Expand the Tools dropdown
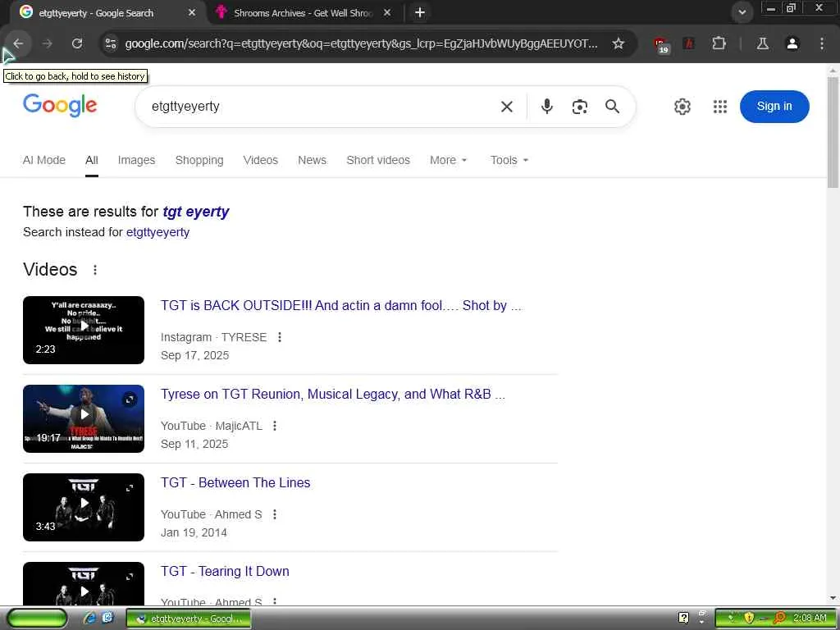This screenshot has width=840, height=630. pyautogui.click(x=509, y=160)
